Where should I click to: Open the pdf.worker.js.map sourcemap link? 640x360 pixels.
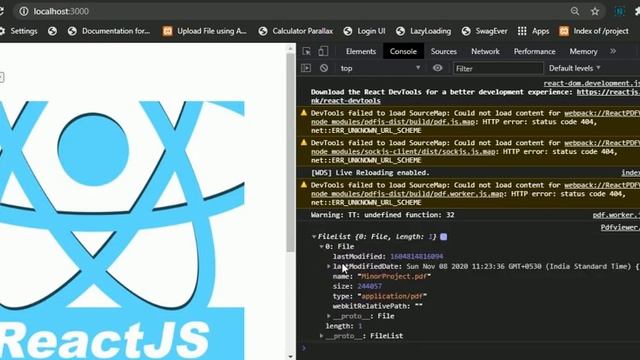tap(407, 194)
